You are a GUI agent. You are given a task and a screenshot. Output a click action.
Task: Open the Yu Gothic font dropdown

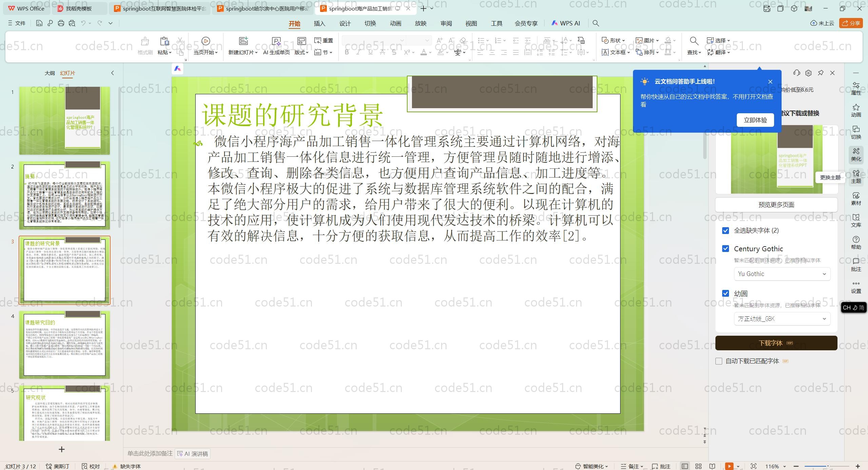point(782,274)
